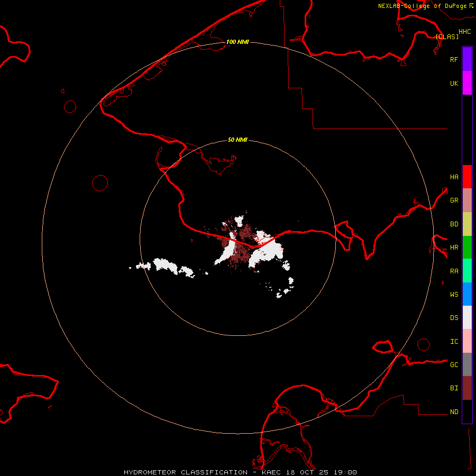Viewport: 476px width, 476px height.
Task: Select the BI brown legend swatch
Action: [467, 388]
